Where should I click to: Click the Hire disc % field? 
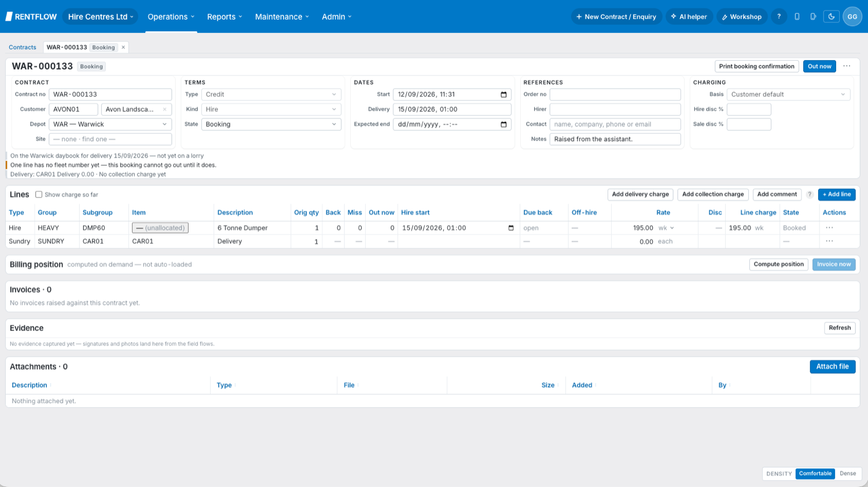tap(749, 109)
